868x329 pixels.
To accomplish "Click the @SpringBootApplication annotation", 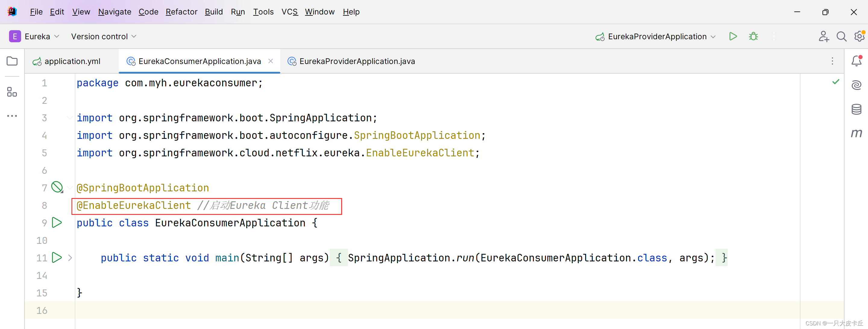I will click(143, 188).
